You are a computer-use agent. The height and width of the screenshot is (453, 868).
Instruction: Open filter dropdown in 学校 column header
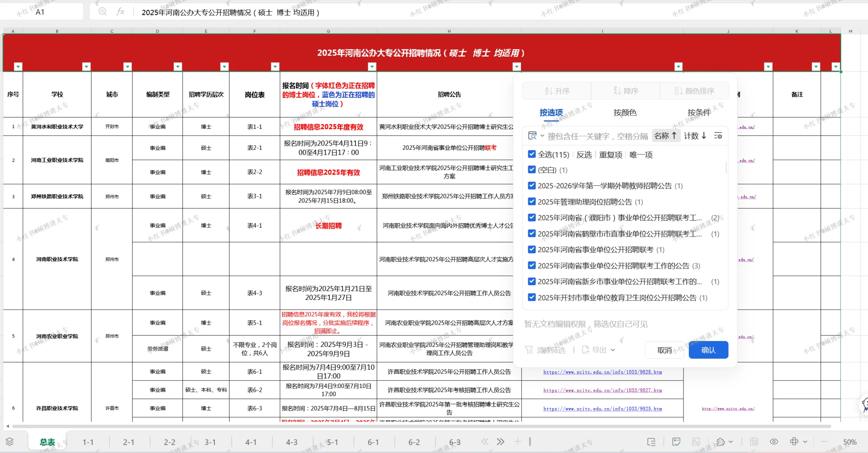click(x=86, y=66)
